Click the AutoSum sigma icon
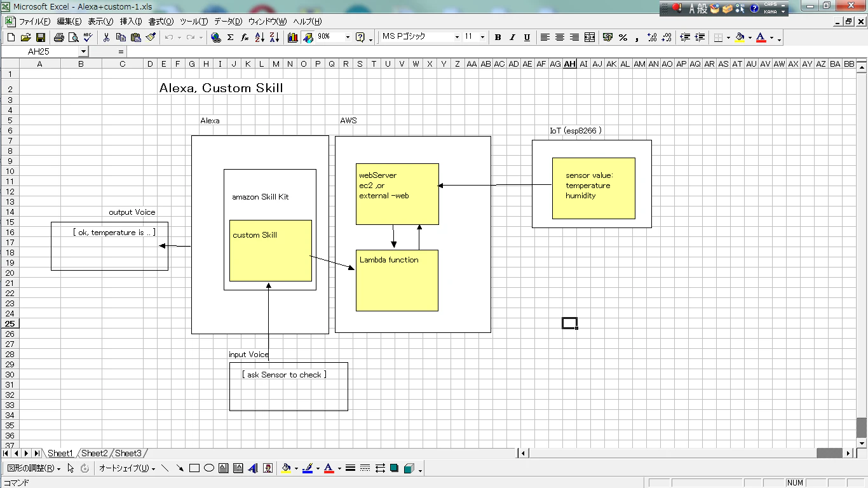868x488 pixels. click(x=231, y=37)
